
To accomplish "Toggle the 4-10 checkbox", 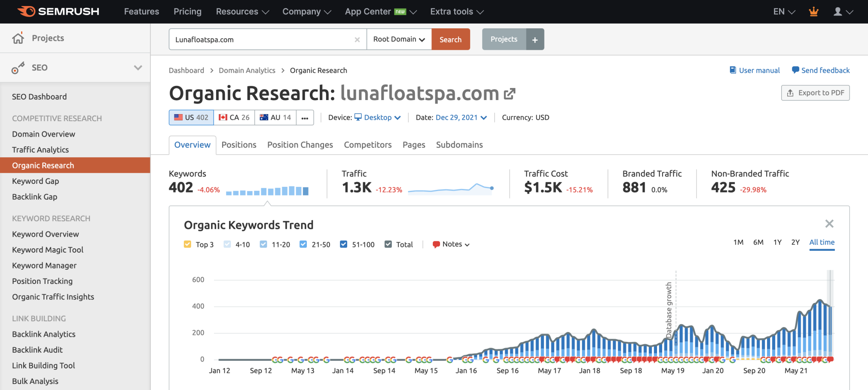I will pos(227,244).
